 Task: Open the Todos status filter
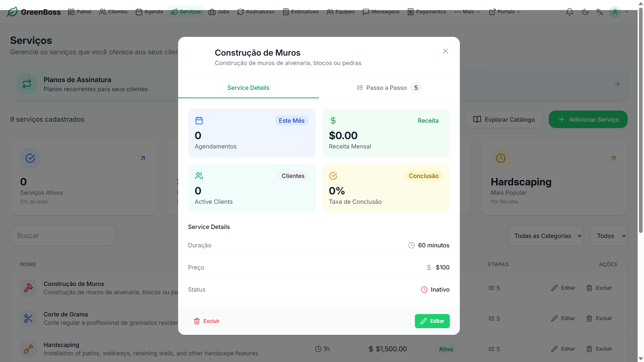coord(608,236)
